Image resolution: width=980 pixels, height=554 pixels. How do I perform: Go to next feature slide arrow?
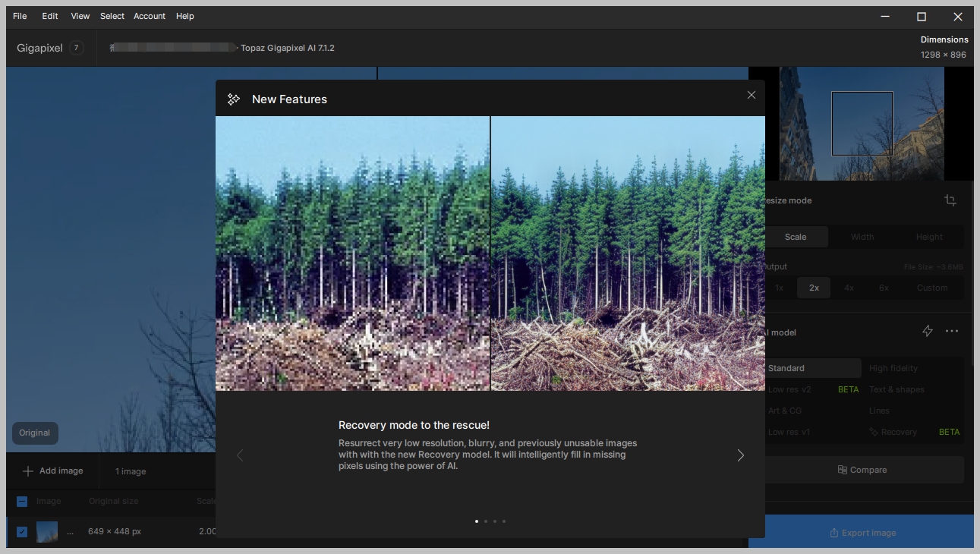pyautogui.click(x=740, y=455)
